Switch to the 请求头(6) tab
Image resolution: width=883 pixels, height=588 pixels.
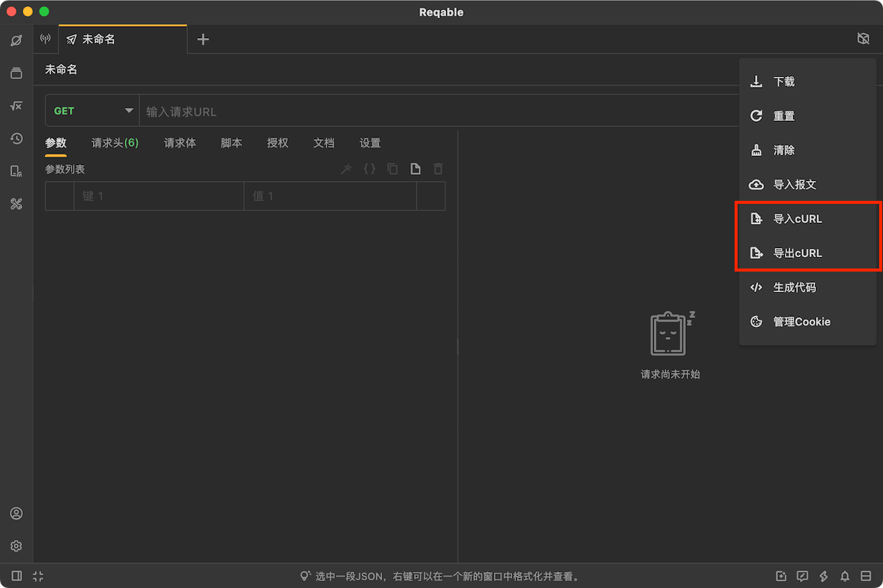click(115, 143)
